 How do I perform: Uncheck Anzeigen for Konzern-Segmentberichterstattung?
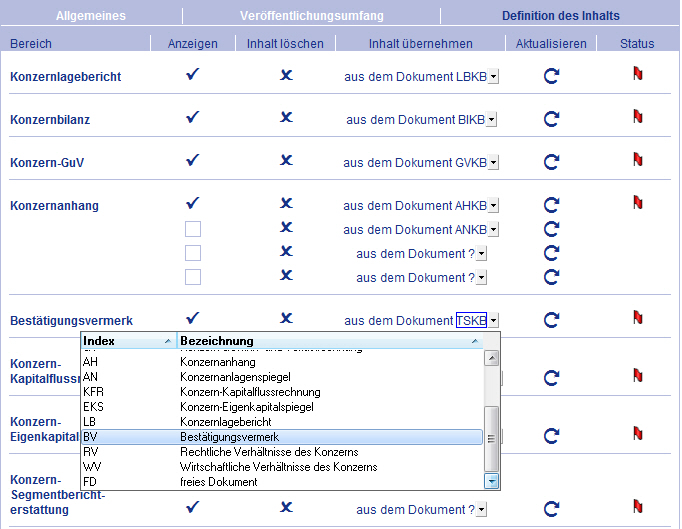click(x=193, y=506)
